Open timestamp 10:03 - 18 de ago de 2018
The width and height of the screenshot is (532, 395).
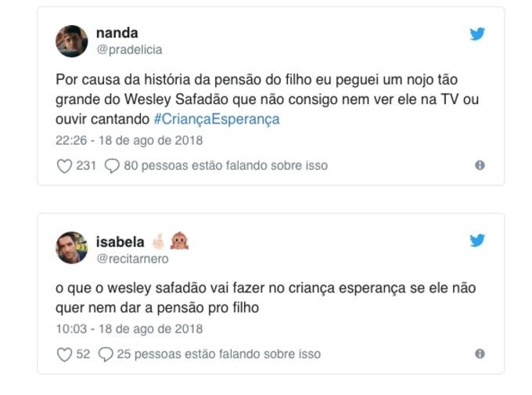tap(129, 329)
